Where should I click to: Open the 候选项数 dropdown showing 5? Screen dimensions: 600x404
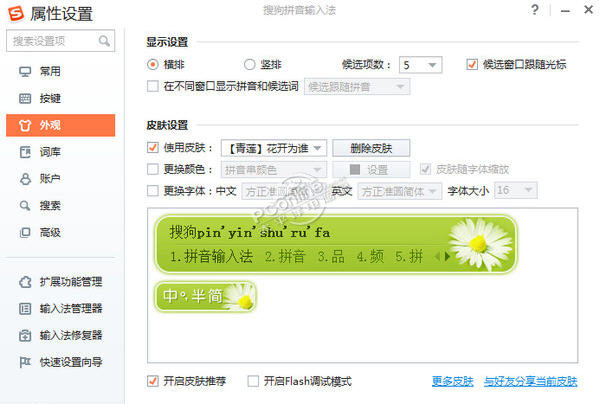coord(421,65)
